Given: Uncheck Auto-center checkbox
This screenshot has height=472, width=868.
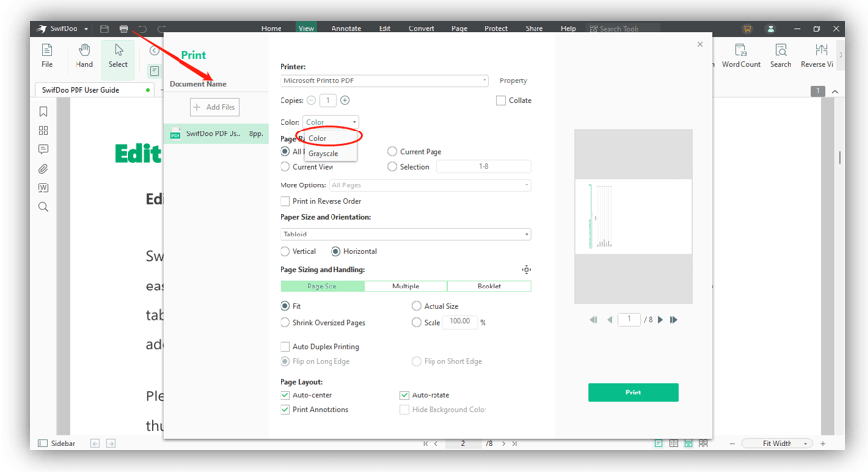Looking at the screenshot, I should click(x=285, y=395).
